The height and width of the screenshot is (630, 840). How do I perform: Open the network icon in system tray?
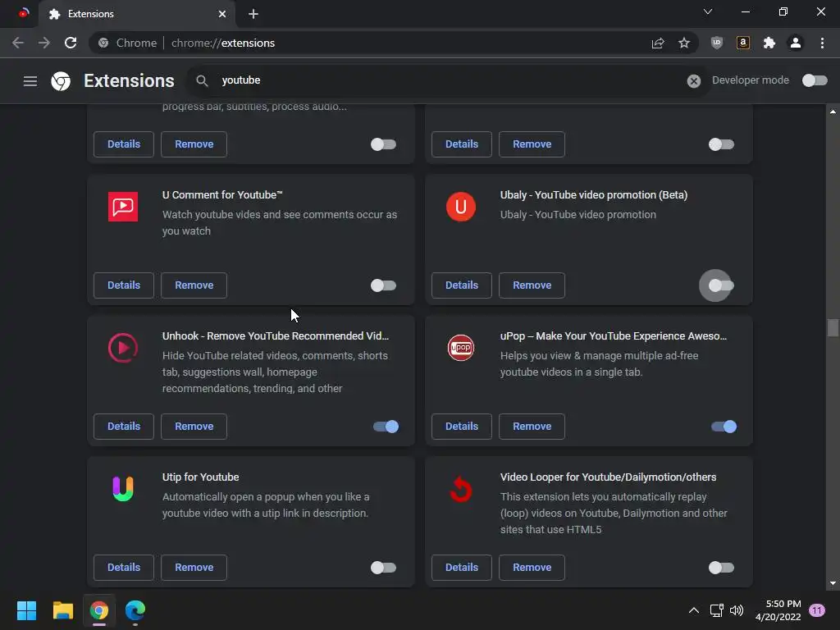click(x=716, y=610)
